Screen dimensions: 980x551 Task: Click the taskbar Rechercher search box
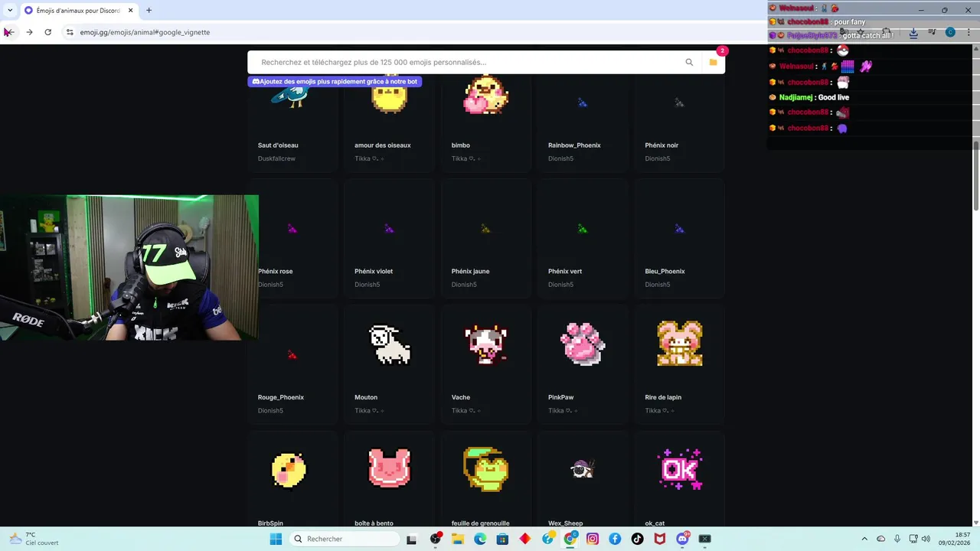345,539
